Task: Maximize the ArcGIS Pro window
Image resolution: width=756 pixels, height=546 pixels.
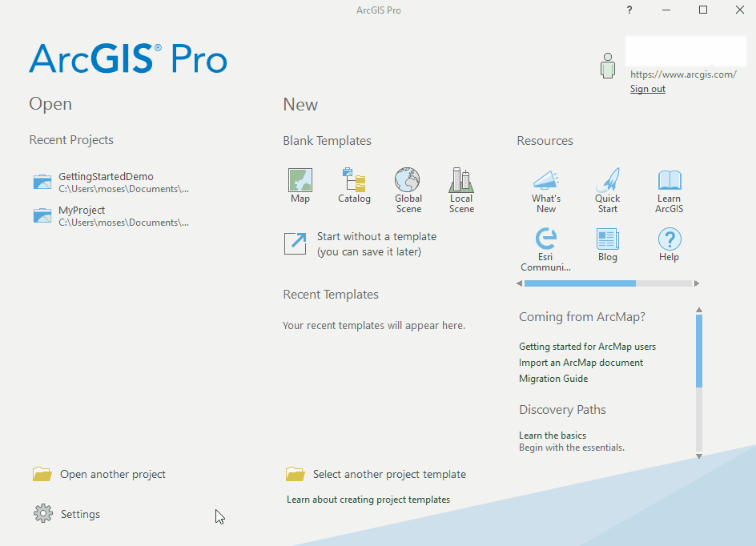Action: click(703, 10)
